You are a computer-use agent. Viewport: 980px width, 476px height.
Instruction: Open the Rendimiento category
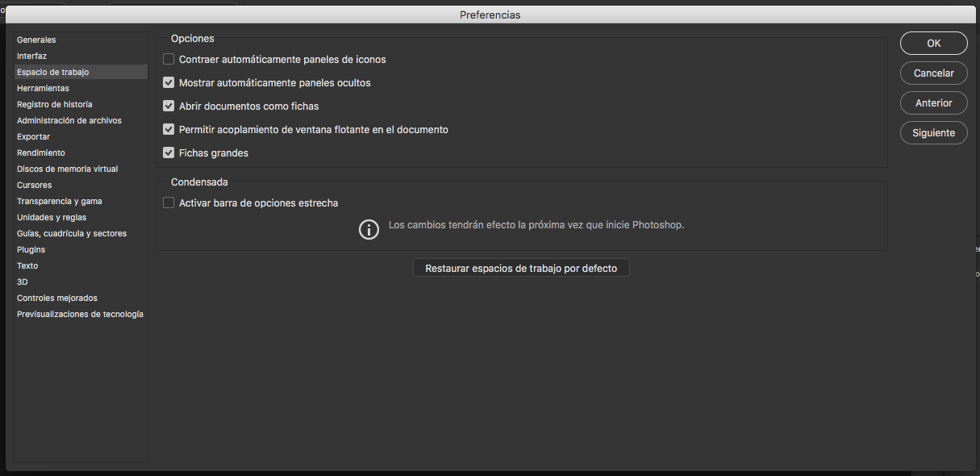pos(41,152)
